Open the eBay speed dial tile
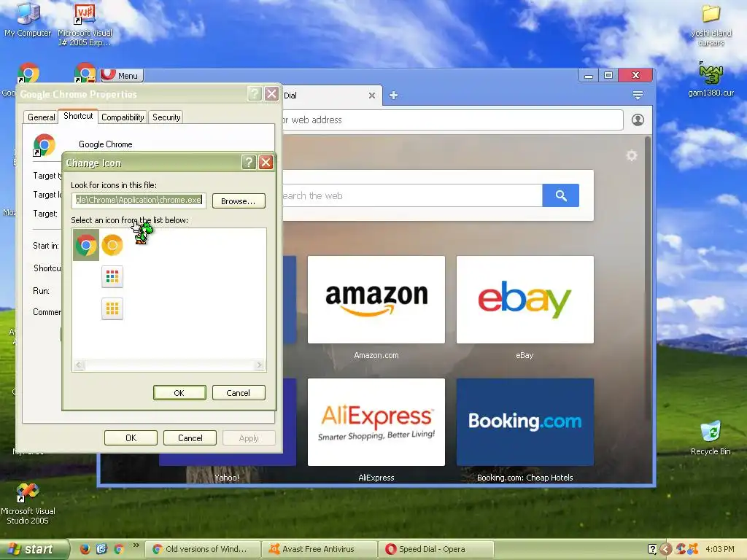Screen dimensions: 747x560 525,300
